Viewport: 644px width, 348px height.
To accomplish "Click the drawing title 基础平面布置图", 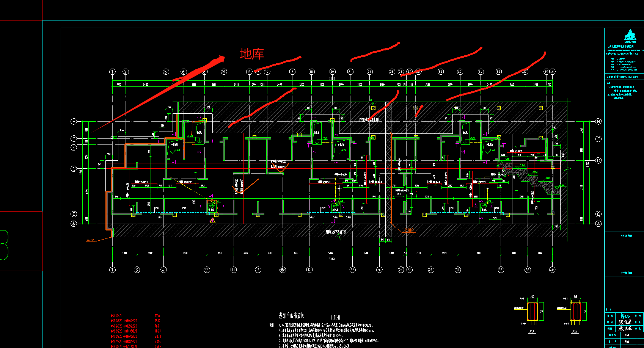I will 292,316.
